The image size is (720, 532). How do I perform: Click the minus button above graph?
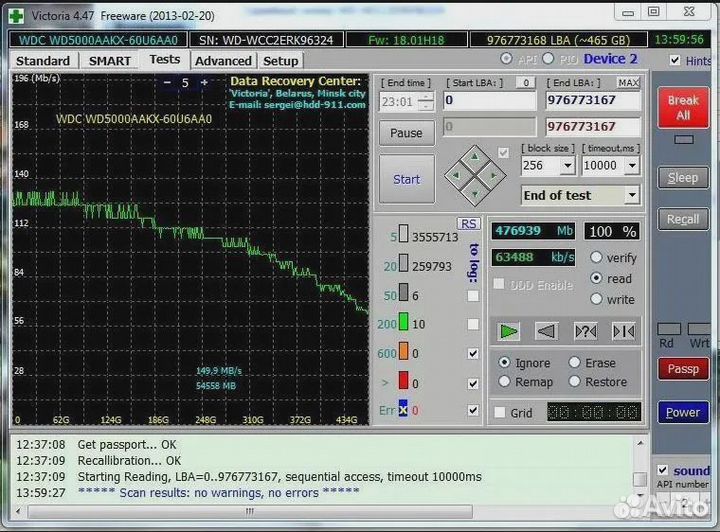[x=167, y=83]
